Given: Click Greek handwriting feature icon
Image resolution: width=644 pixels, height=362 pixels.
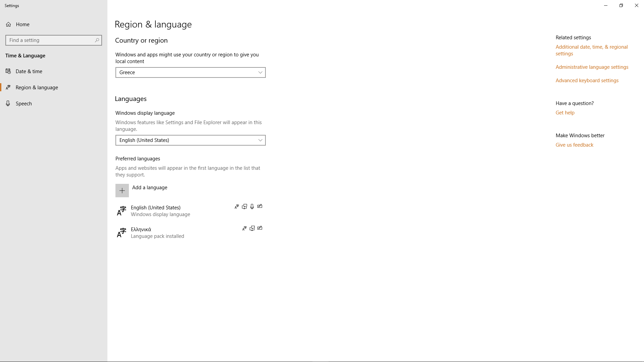Looking at the screenshot, I should point(260,228).
